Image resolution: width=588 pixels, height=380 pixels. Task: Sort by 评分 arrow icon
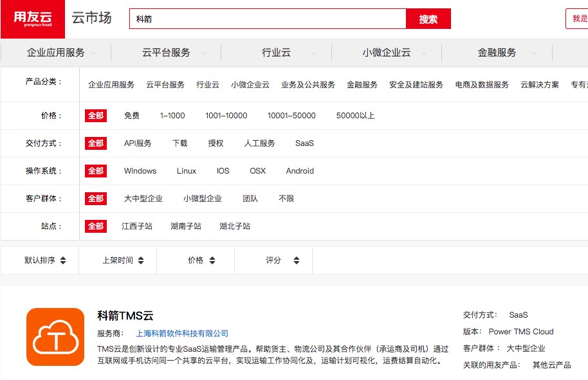[297, 260]
